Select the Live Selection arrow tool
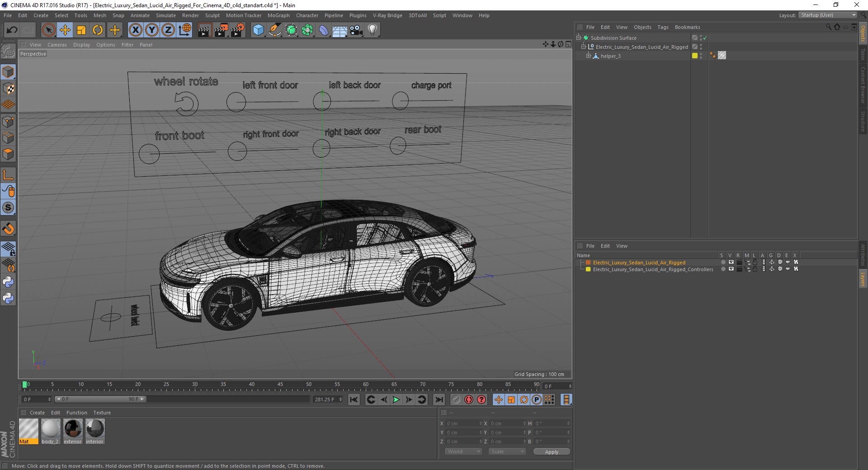 [48, 30]
